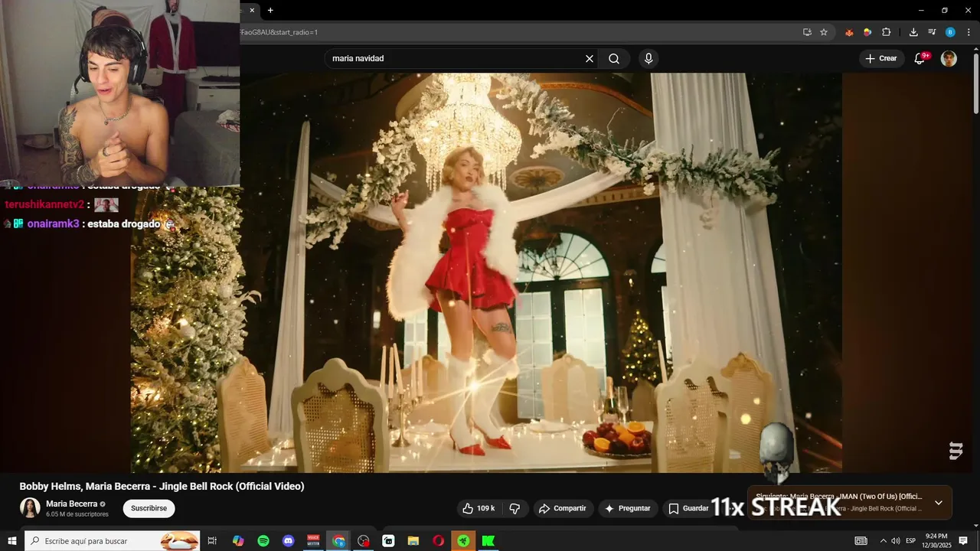The image size is (980, 551).
Task: Create content with the Crear button
Action: tap(881, 59)
